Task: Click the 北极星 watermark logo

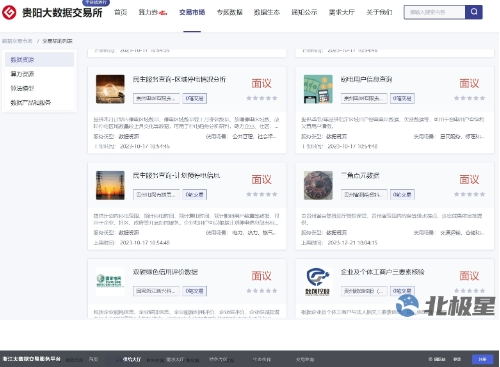Action: pos(446,305)
